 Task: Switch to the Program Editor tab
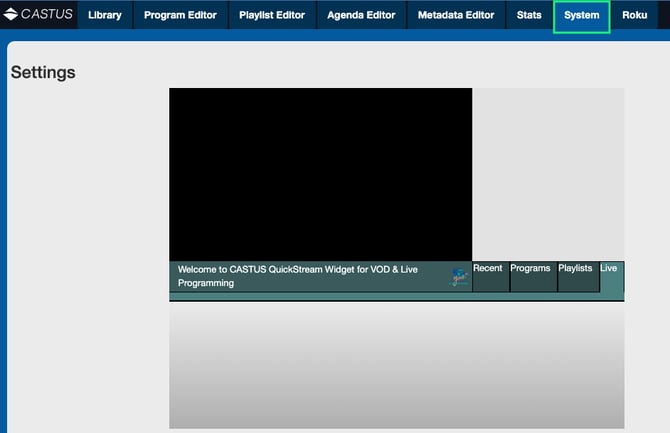pos(180,15)
